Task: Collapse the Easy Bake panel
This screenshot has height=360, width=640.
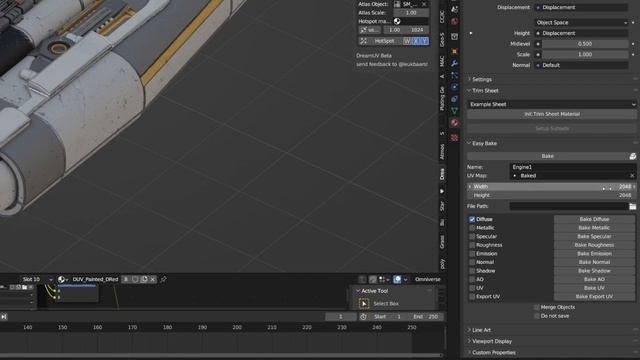Action: [x=484, y=144]
